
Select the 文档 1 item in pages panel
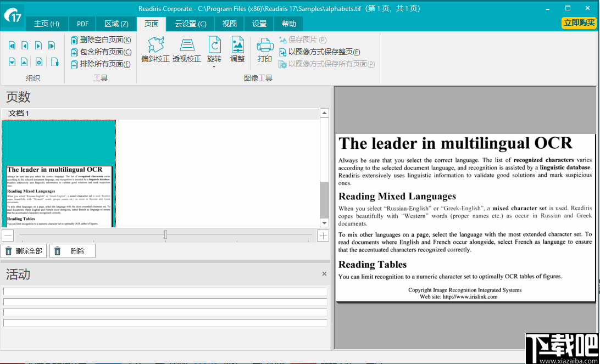coord(19,113)
